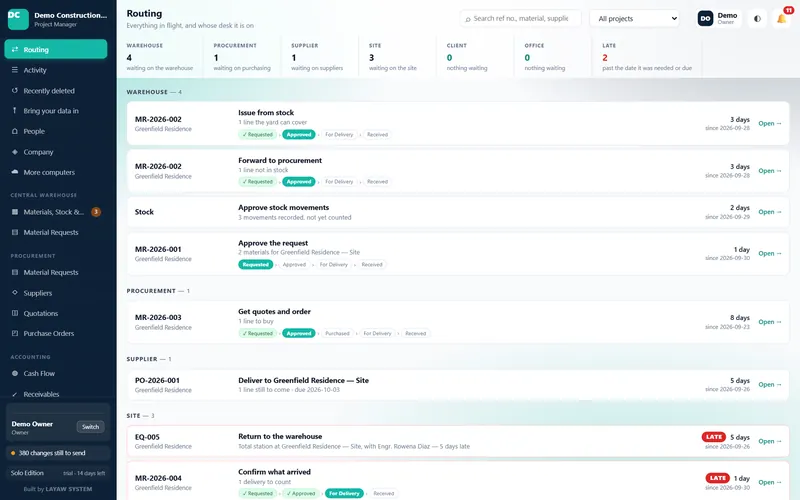Click Requested stage pill in MR-2026-001 row
The height and width of the screenshot is (500, 800).
click(256, 264)
